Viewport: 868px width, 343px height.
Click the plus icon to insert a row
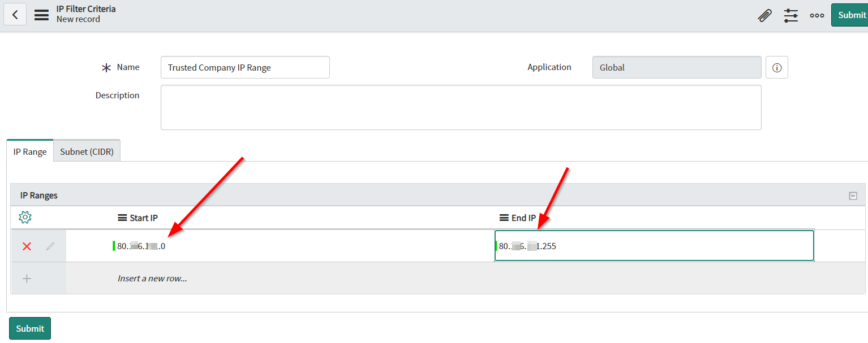[27, 278]
